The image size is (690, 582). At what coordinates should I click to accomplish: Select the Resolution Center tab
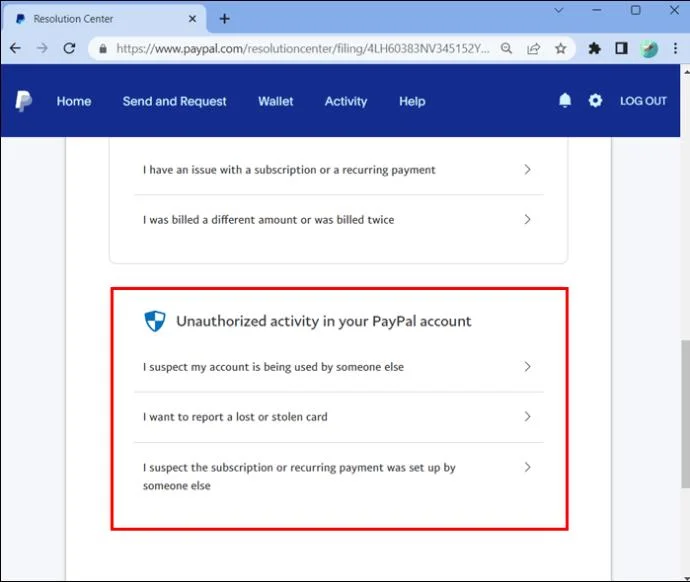click(104, 19)
